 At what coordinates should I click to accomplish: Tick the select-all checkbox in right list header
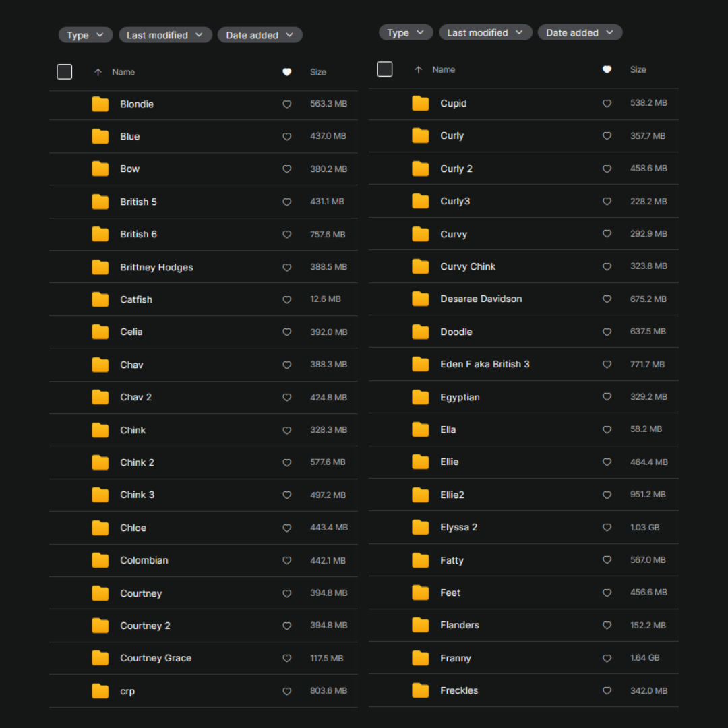click(x=385, y=69)
